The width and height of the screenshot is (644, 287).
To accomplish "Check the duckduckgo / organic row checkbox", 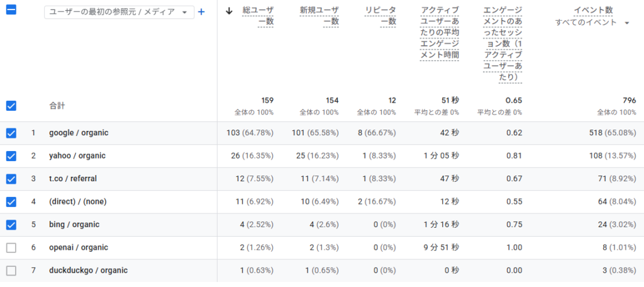I will coord(11,271).
